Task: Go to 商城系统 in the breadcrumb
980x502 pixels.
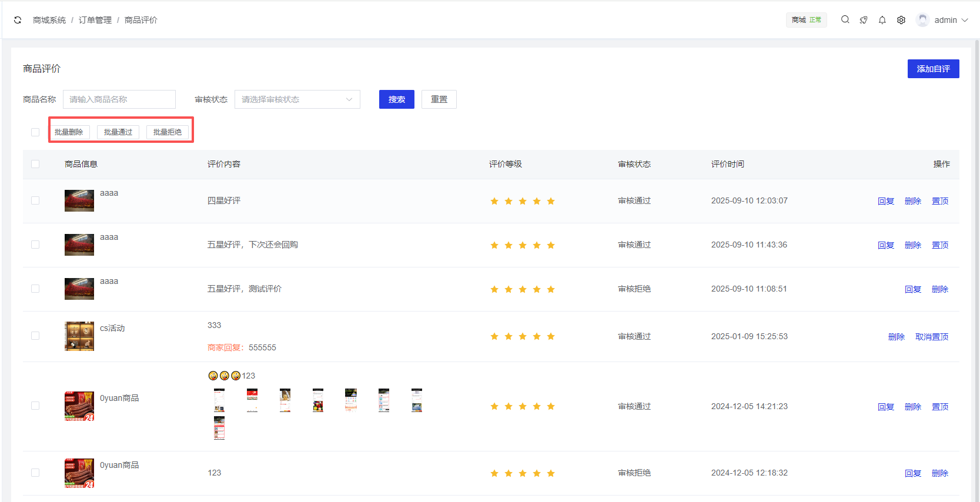Action: click(x=49, y=20)
